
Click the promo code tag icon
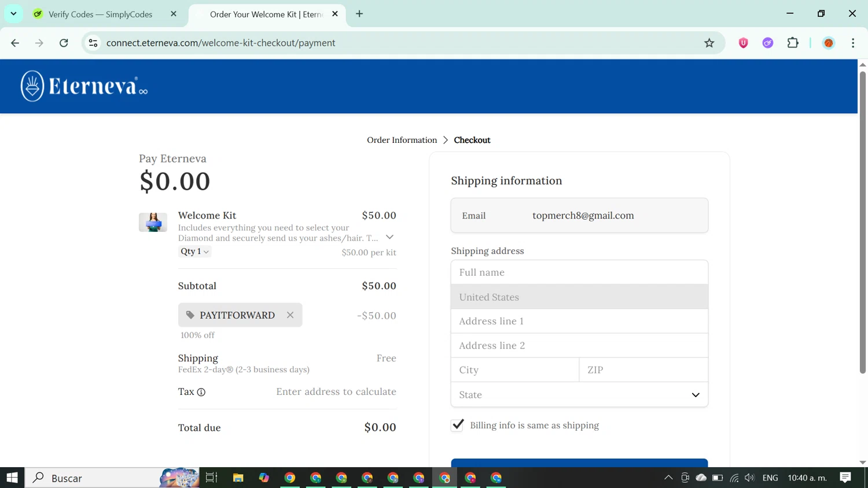click(190, 315)
